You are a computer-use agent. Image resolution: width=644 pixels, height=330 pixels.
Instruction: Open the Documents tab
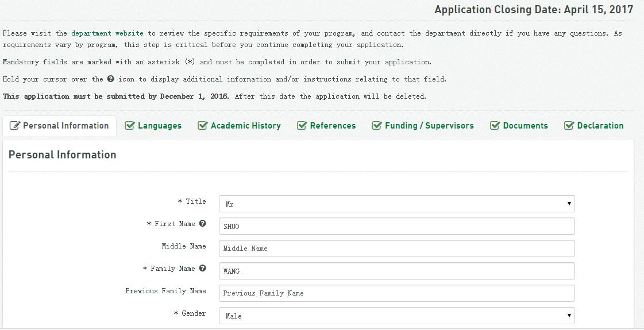519,126
